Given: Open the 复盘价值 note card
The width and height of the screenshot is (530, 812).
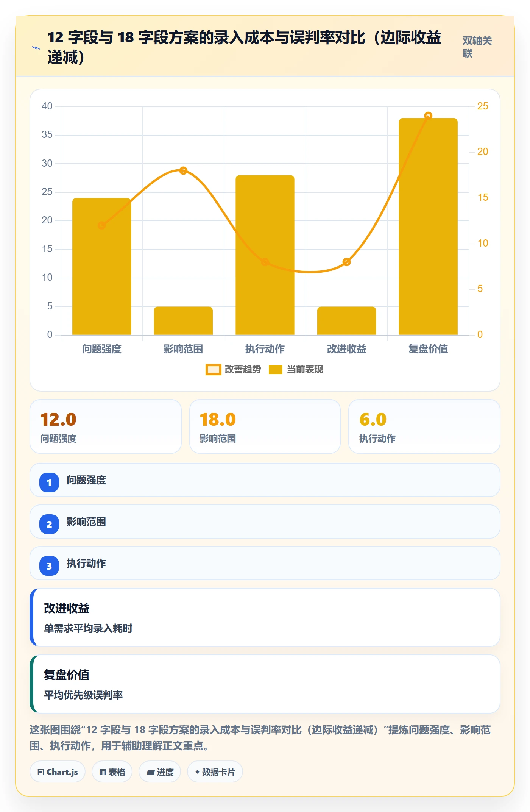Looking at the screenshot, I should (265, 684).
